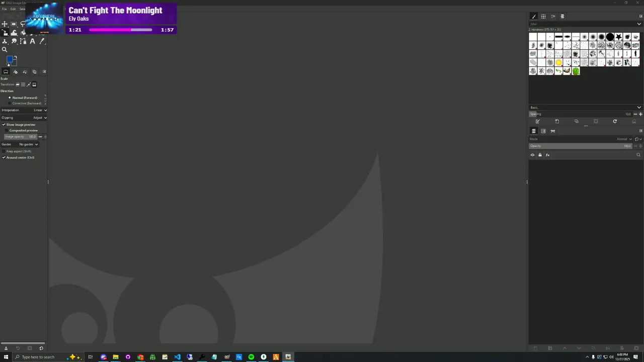Viewport: 644px width, 362px height.
Task: Switch to the Patterns tab
Action: coord(543,16)
